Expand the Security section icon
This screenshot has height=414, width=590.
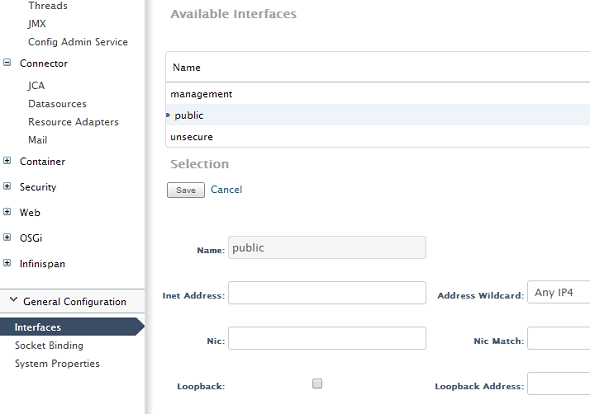(7, 186)
